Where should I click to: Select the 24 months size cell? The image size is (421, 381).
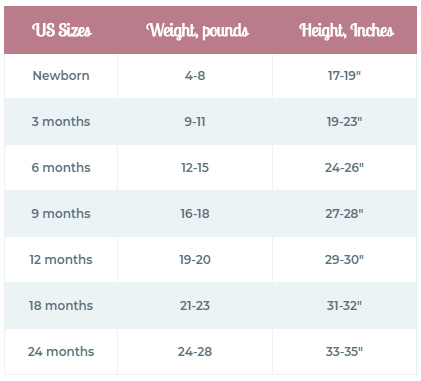click(61, 352)
